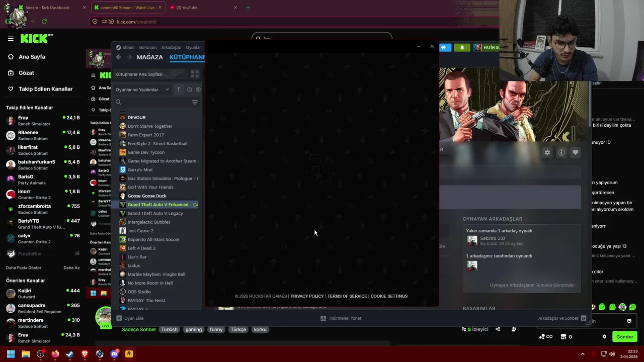Open chat emoji picker icon
The image size is (644, 362).
(x=629, y=321)
